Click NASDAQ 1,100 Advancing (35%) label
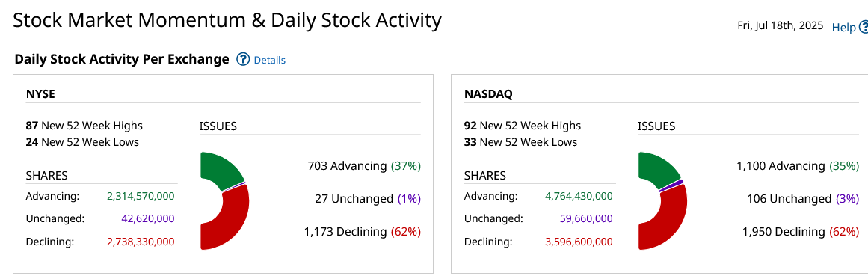868x276 pixels. coord(798,165)
